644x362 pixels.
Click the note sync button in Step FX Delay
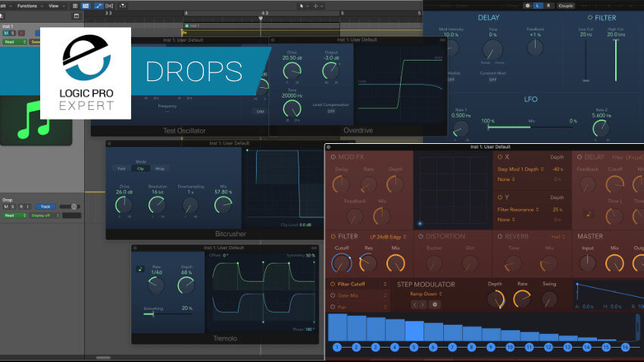pos(588,214)
